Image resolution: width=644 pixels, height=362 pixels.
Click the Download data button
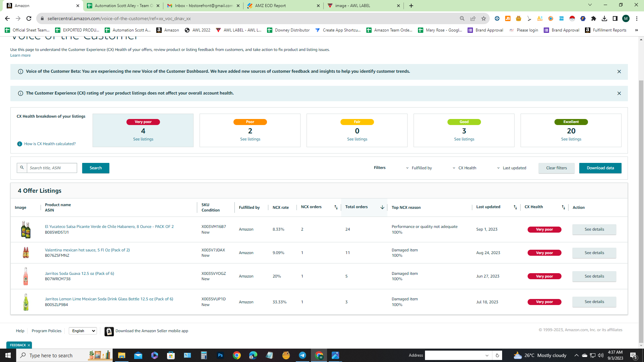[600, 168]
